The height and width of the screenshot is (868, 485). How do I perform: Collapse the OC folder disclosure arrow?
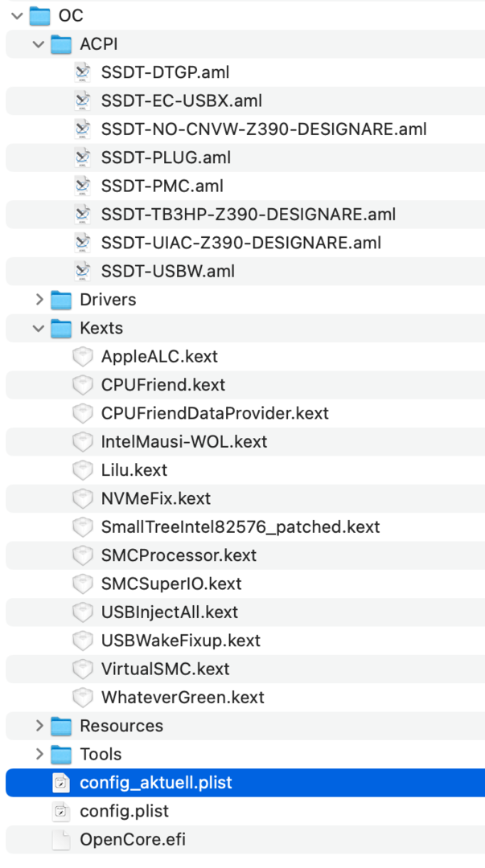point(18,15)
